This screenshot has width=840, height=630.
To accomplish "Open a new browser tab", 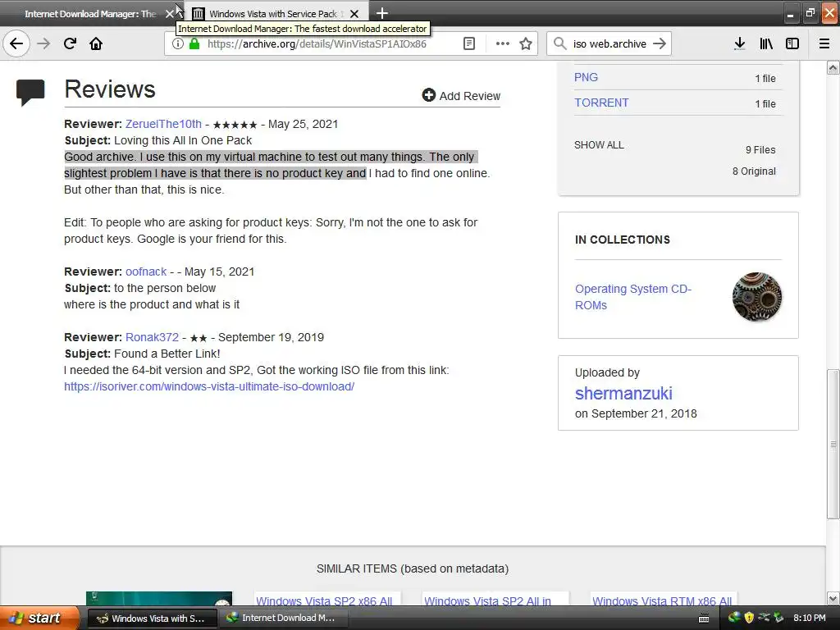I will [382, 13].
